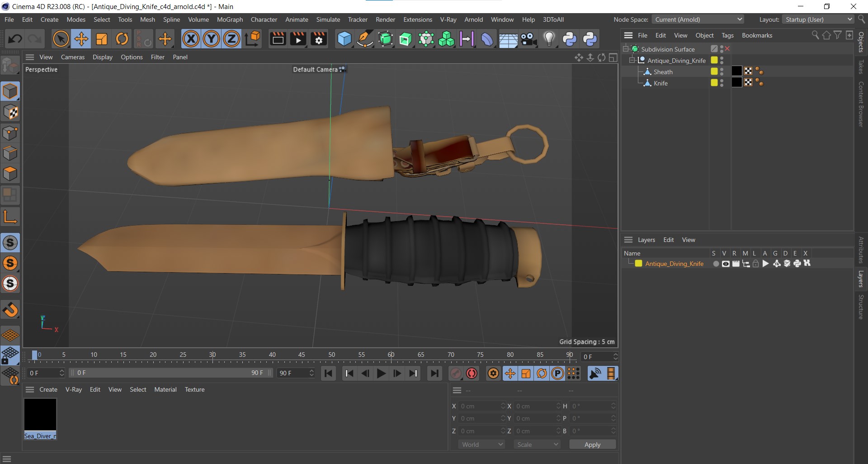Image resolution: width=868 pixels, height=464 pixels.
Task: Toggle X axis lock
Action: coord(191,39)
